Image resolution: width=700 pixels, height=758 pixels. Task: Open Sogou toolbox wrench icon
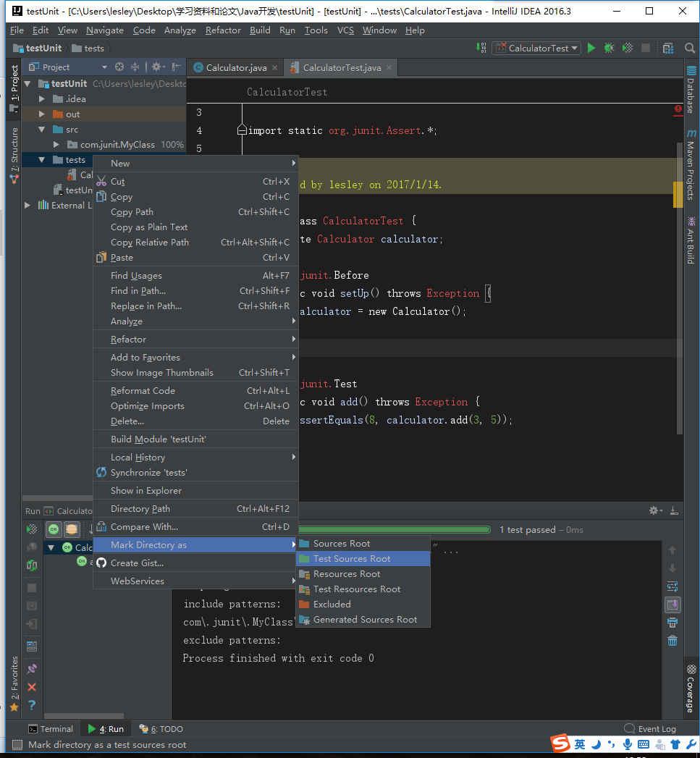692,744
